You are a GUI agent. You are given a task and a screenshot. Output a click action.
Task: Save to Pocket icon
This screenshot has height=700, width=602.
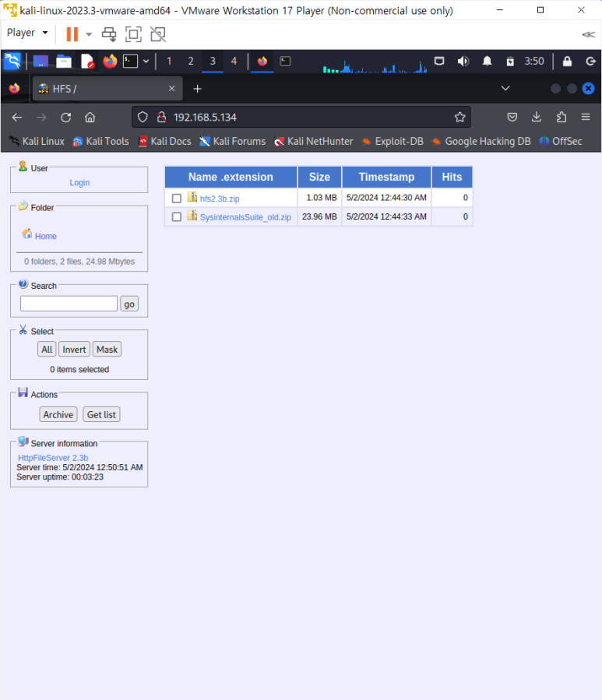512,118
